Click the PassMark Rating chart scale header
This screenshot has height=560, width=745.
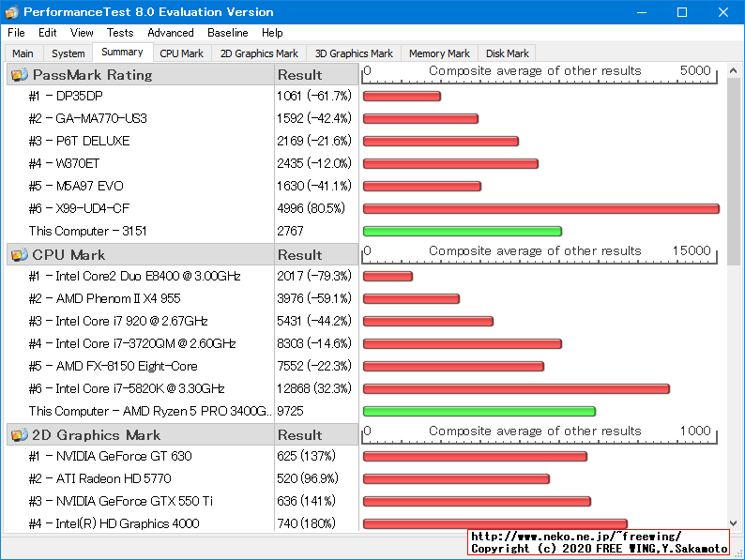540,74
